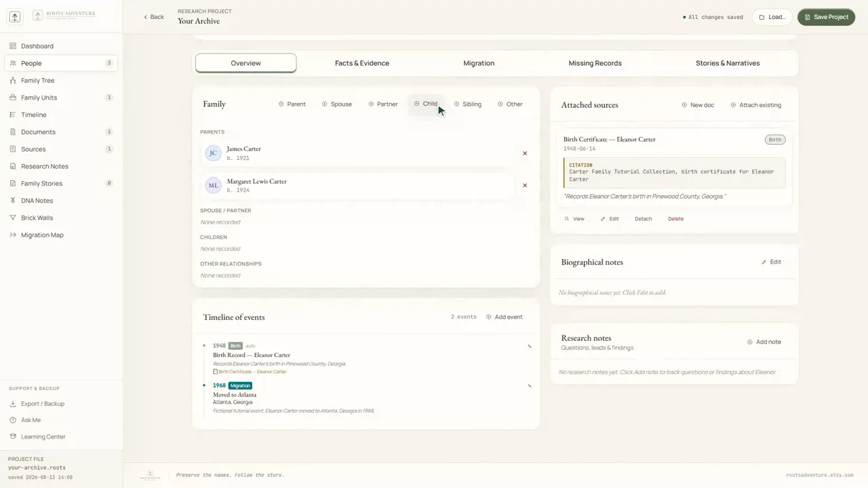Click the Birth tag on certificate
This screenshot has height=488, width=868.
[x=775, y=140]
